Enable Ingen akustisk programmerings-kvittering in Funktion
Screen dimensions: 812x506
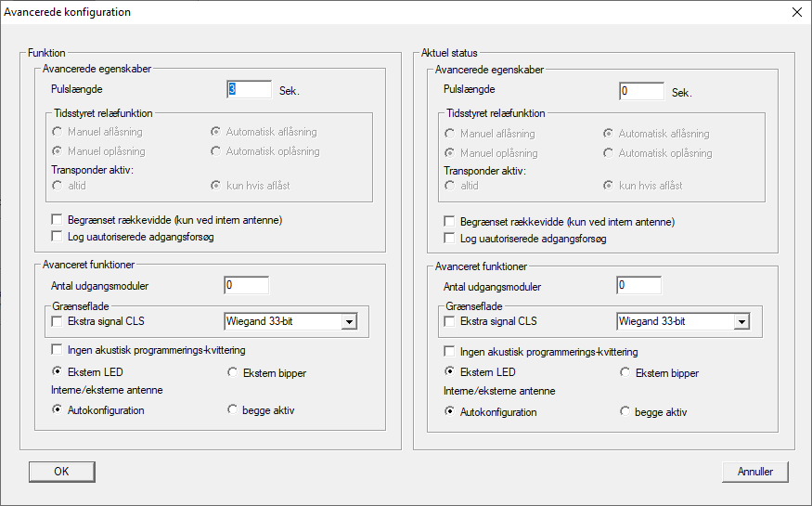[58, 352]
